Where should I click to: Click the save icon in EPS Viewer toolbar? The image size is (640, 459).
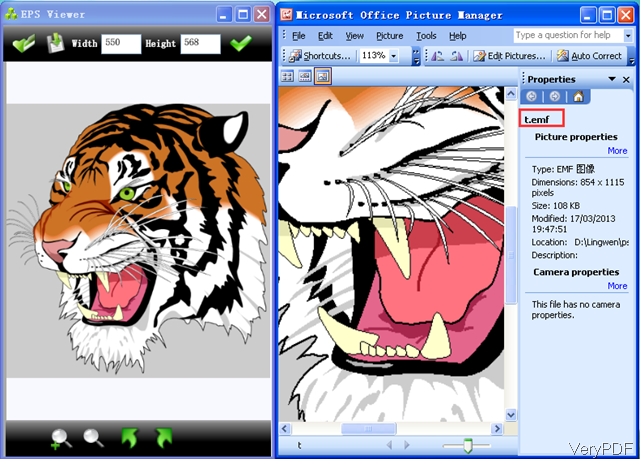pos(56,44)
